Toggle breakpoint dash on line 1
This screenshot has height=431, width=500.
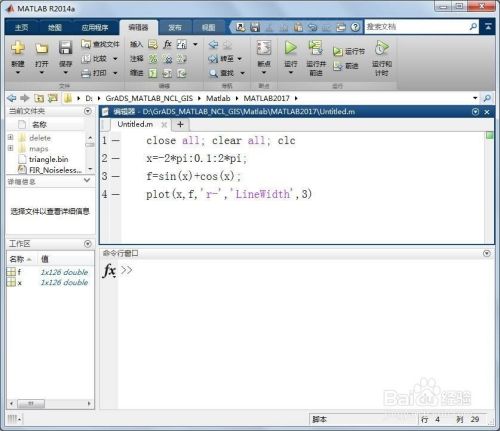(x=116, y=141)
